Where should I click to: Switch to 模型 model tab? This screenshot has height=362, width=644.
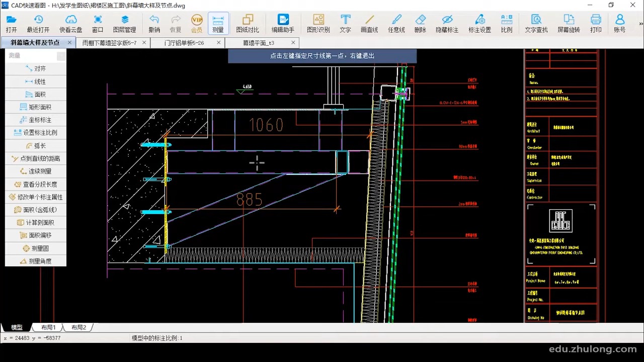17,327
